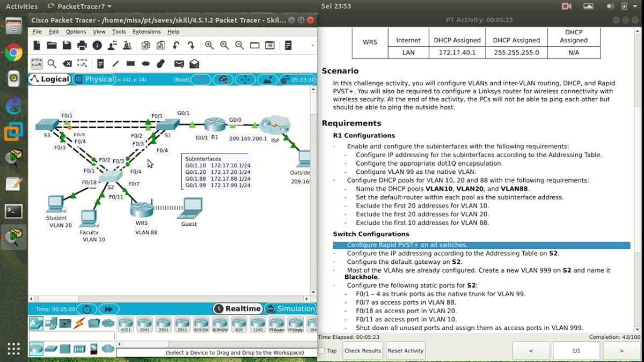
Task: Click the Power Cycle Devices button
Action: 86,309
